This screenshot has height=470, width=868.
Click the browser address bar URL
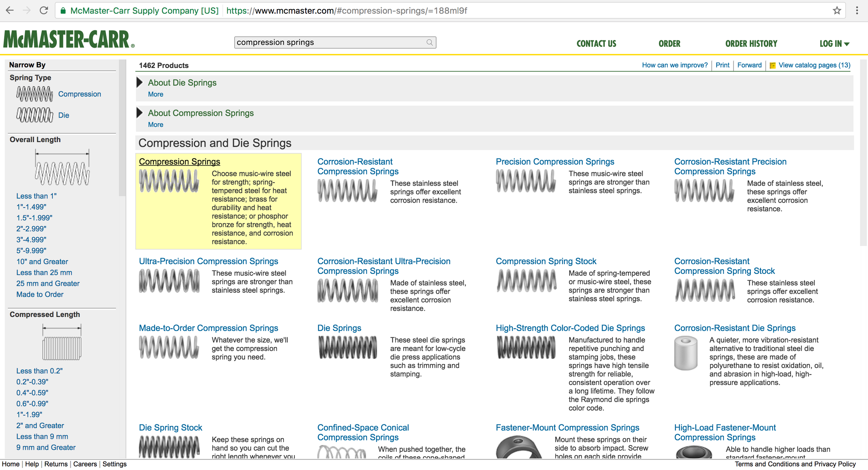(x=347, y=10)
